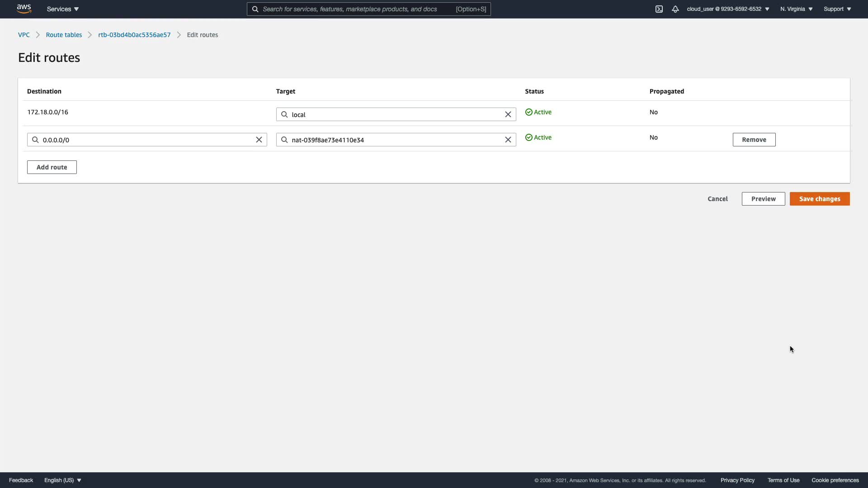868x488 pixels.
Task: Change the English (US) language selector
Action: pos(63,480)
